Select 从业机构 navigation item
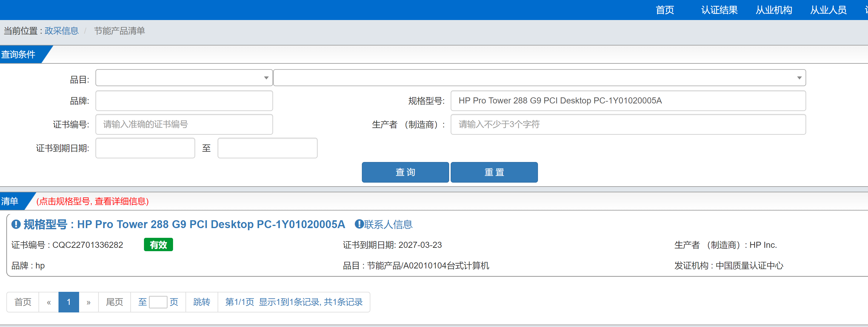Viewport: 868px width, 327px height. coord(774,10)
